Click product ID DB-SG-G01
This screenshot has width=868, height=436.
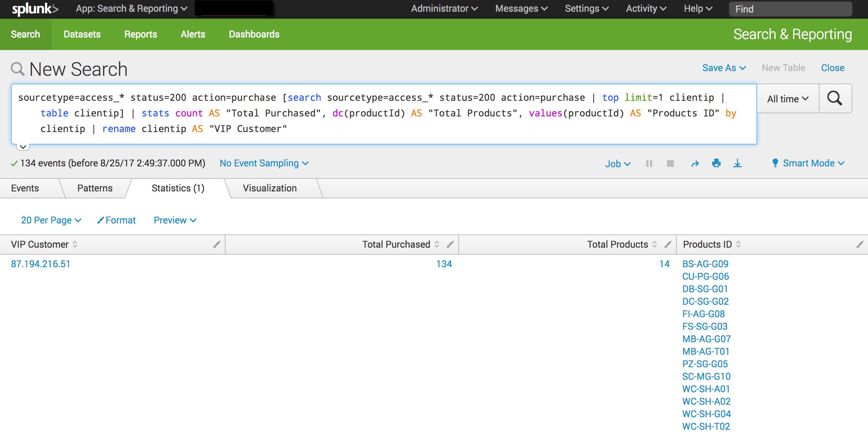705,289
